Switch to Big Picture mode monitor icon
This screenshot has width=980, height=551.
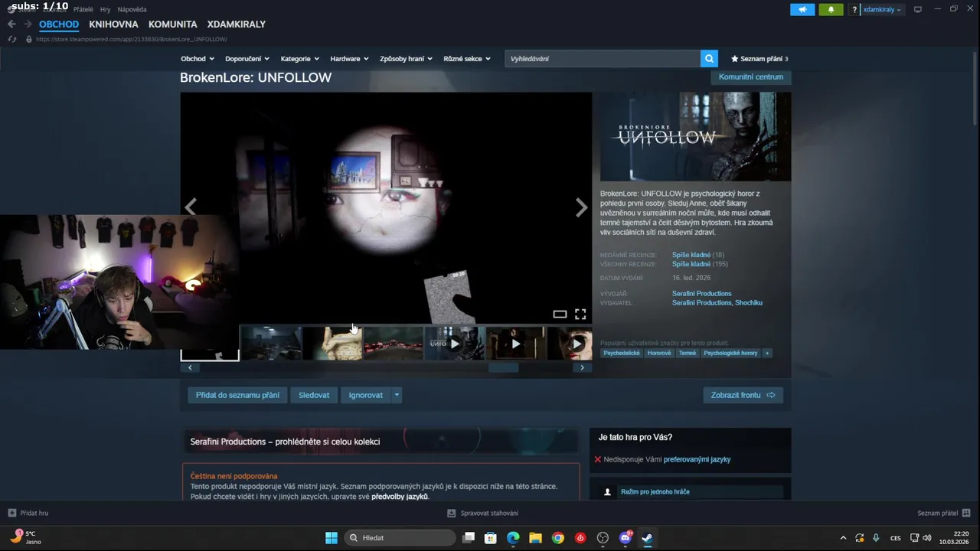(917, 9)
